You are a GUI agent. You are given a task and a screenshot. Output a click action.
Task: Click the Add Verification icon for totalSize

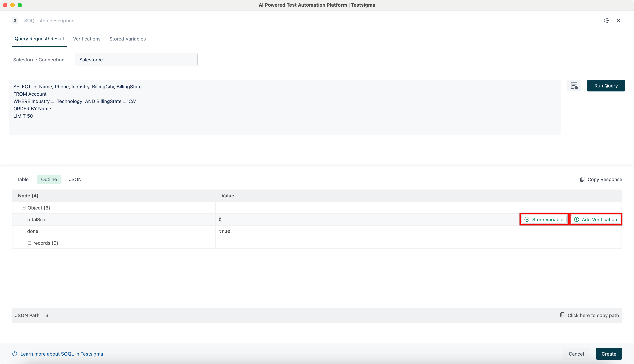[x=576, y=219]
